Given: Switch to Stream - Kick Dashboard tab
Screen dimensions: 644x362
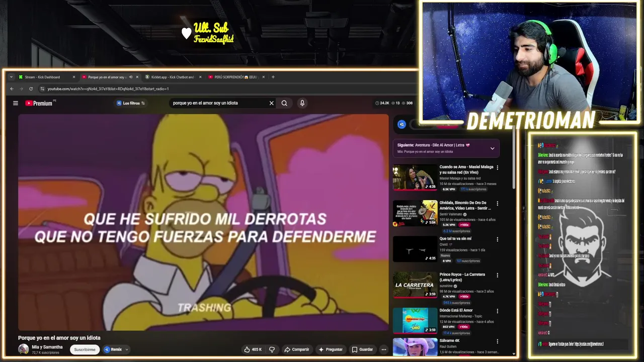Looking at the screenshot, I should pyautogui.click(x=47, y=77).
